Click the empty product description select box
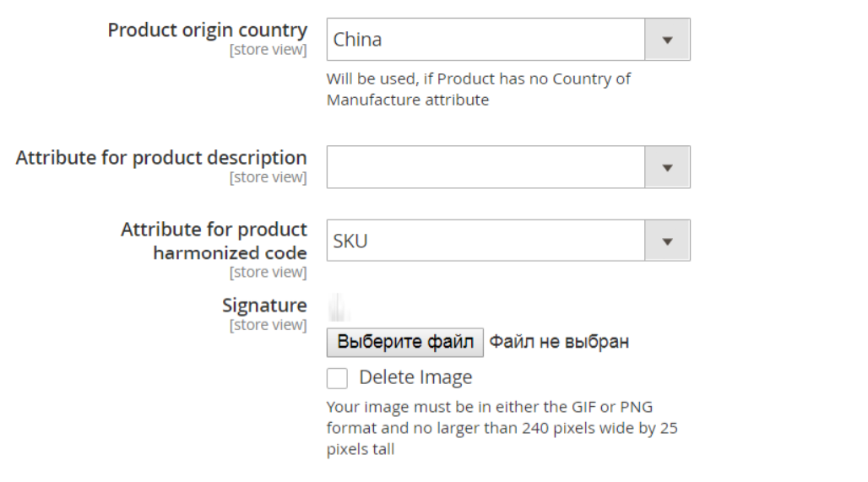The image size is (868, 482). pos(508,167)
